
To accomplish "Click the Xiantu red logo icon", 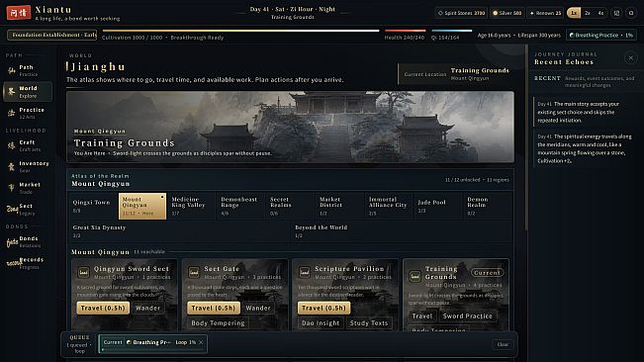I will tap(18, 13).
